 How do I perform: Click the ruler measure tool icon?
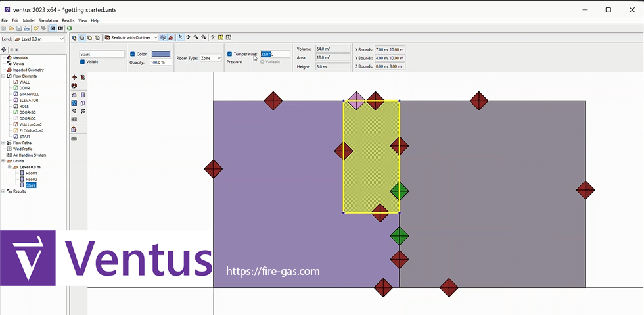pos(74,139)
